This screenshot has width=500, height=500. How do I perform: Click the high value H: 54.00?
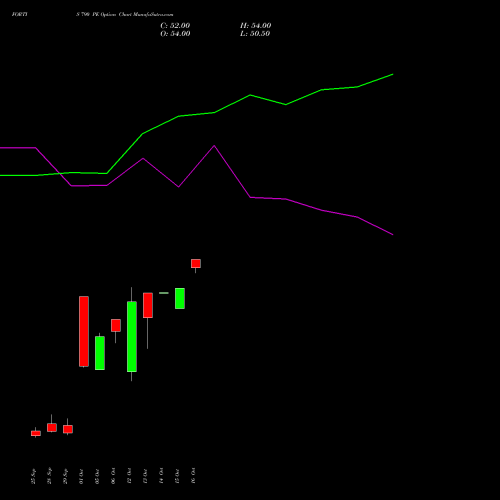tap(255, 26)
